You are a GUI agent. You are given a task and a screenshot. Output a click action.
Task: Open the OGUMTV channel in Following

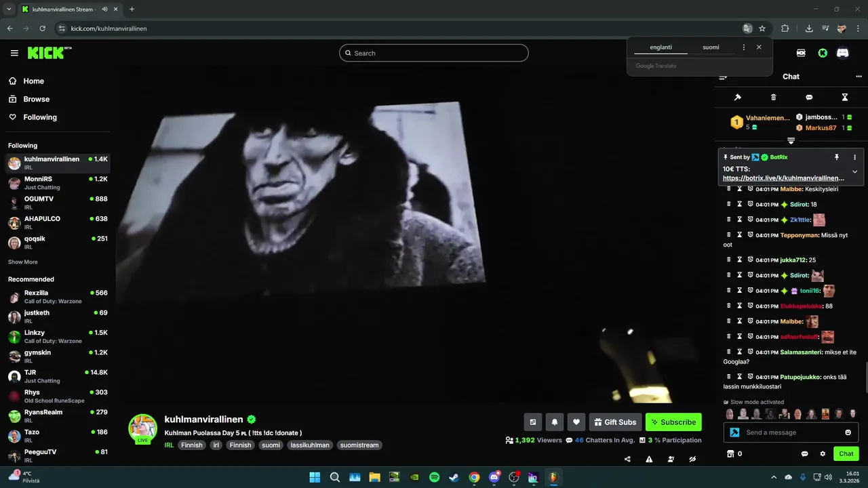[x=58, y=203]
